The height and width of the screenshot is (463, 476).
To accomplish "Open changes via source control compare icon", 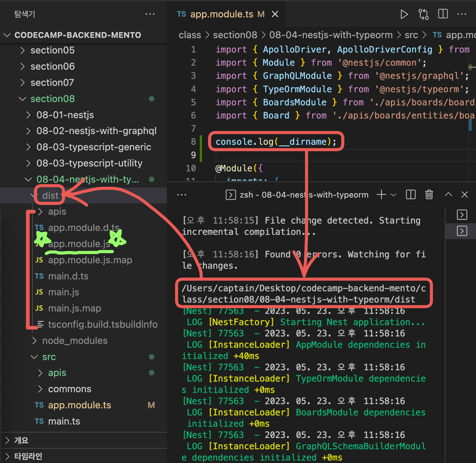I will coord(423,14).
